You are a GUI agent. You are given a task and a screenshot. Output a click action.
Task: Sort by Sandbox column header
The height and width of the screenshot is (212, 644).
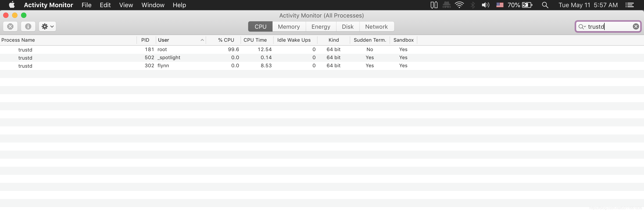pos(403,40)
